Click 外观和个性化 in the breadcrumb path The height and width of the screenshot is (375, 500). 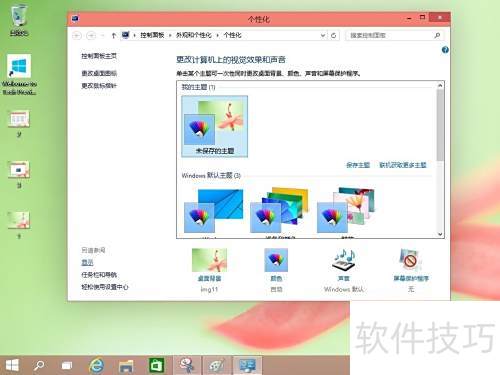coord(194,35)
